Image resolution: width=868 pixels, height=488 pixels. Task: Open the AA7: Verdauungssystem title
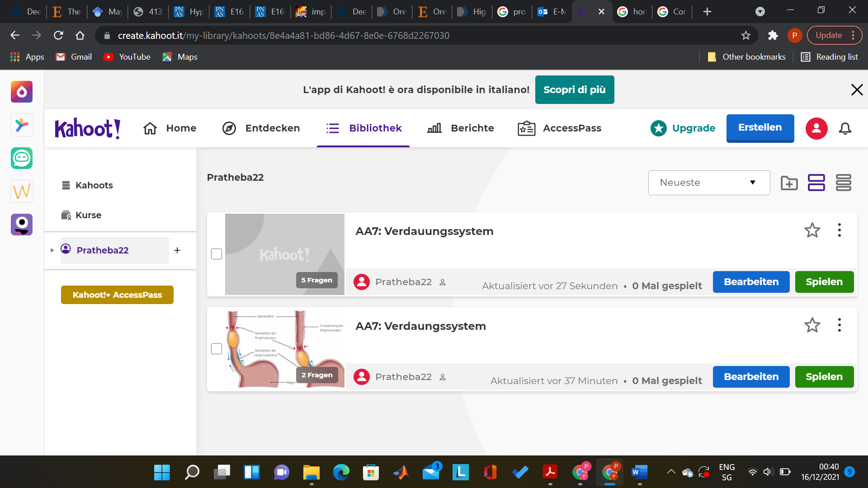(424, 231)
